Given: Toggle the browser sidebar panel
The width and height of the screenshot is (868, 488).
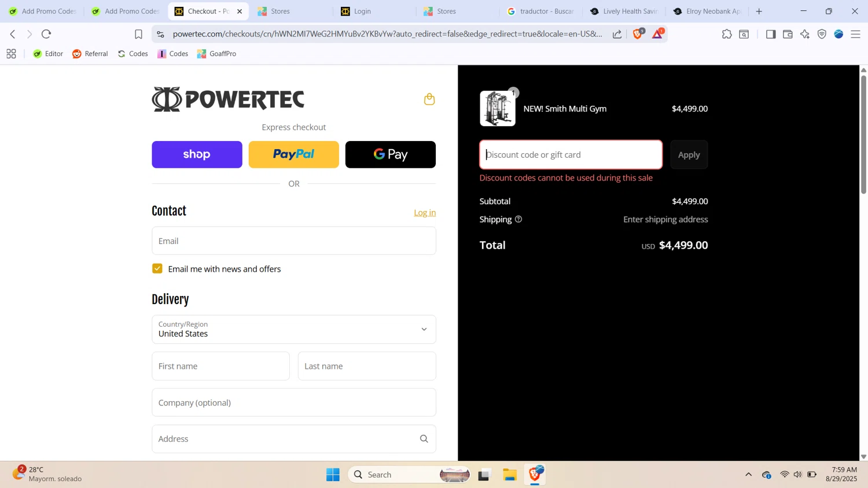Looking at the screenshot, I should 771,34.
